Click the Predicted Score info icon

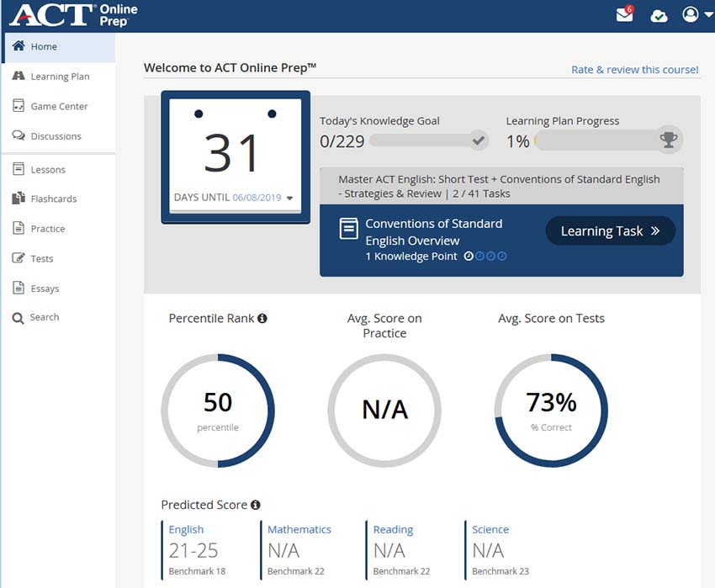(256, 505)
